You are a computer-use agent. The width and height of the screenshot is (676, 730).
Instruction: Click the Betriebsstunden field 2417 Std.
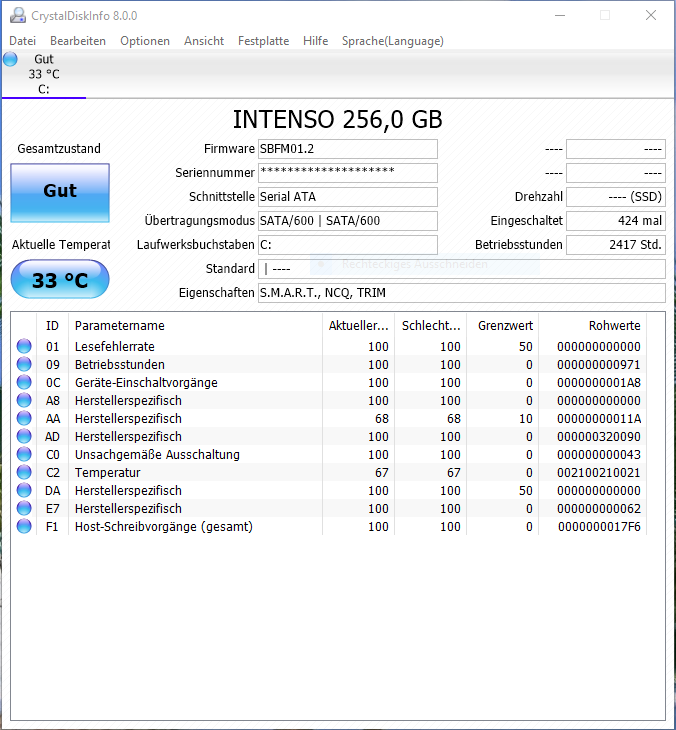pos(616,245)
